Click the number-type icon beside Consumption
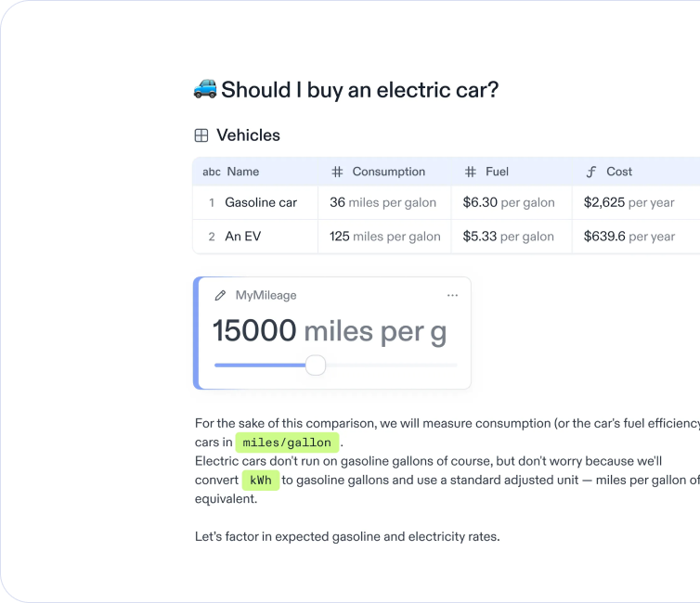This screenshot has height=603, width=700. (337, 172)
